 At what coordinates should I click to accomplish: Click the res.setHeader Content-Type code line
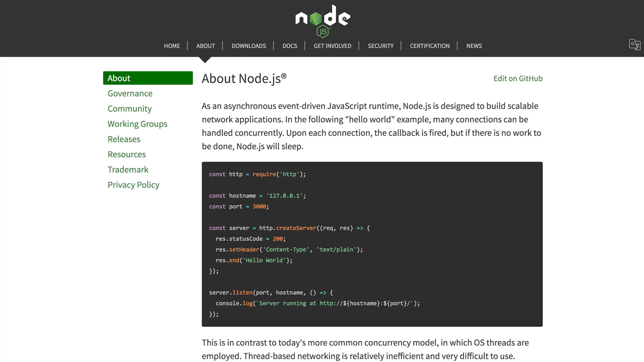(x=289, y=249)
